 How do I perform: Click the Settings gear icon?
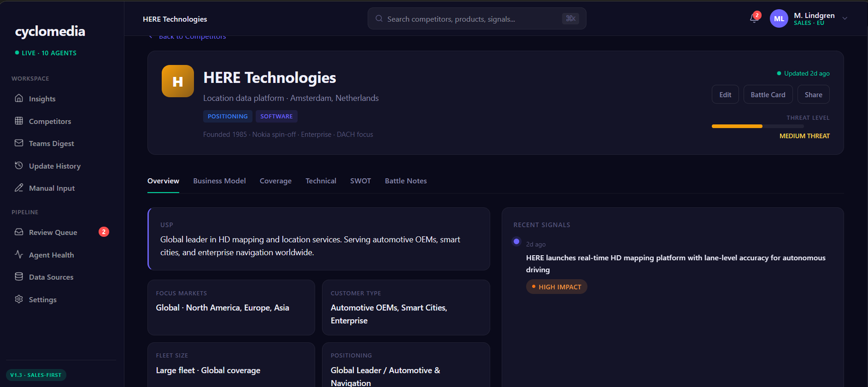click(19, 299)
